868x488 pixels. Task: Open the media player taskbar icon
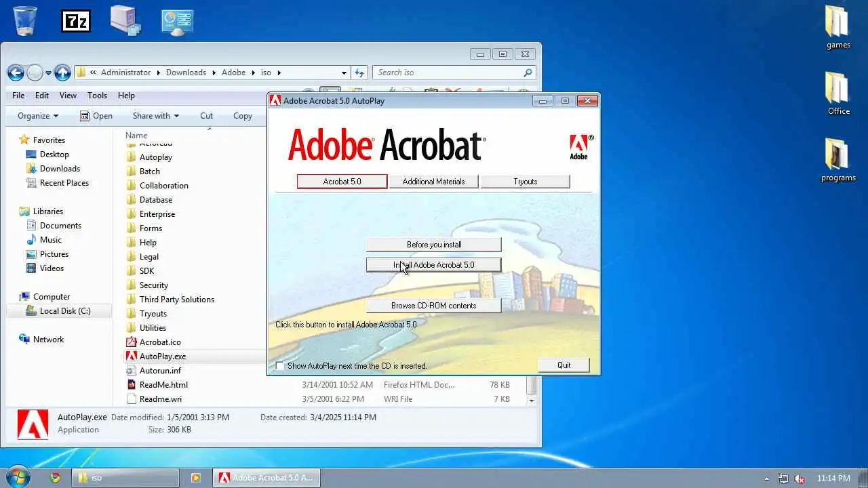(195, 478)
